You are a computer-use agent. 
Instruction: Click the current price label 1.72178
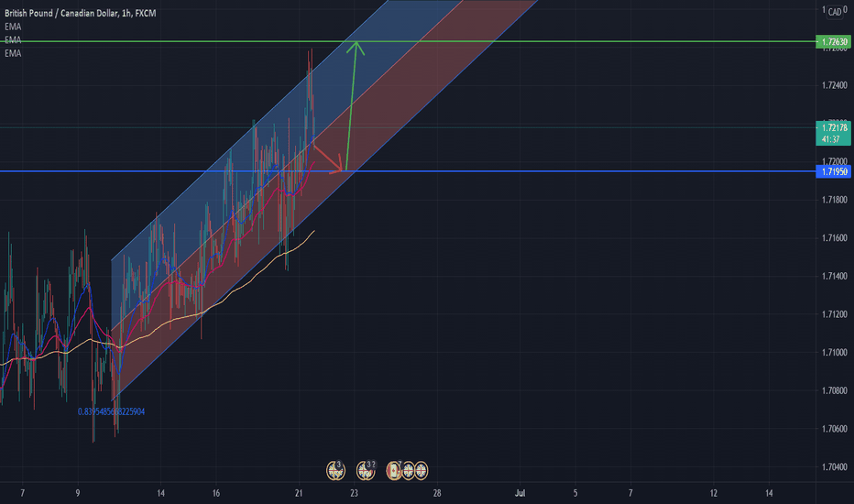click(x=833, y=127)
